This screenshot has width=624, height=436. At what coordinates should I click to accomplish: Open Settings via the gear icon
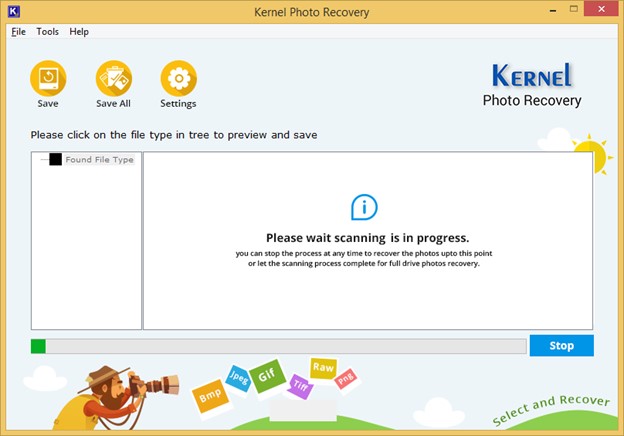pyautogui.click(x=179, y=78)
